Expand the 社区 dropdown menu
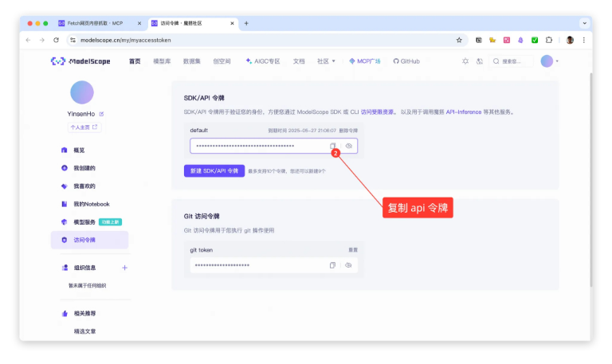The width and height of the screenshot is (612, 364). click(x=326, y=61)
